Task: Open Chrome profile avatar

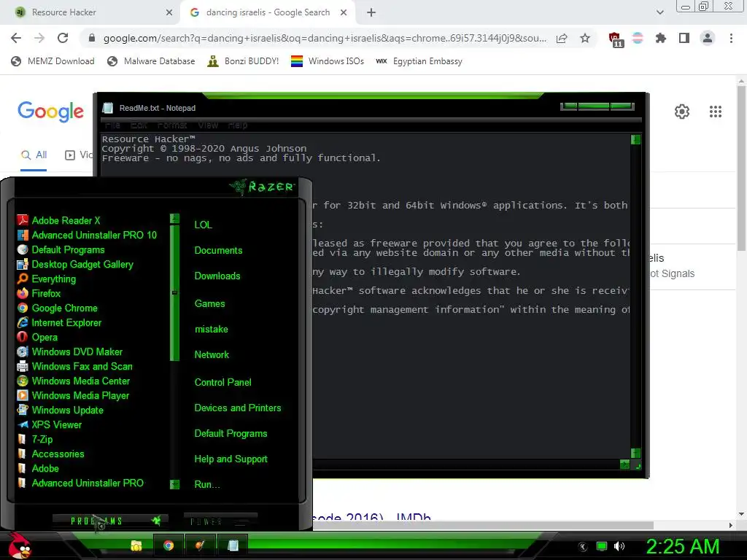Action: click(708, 38)
